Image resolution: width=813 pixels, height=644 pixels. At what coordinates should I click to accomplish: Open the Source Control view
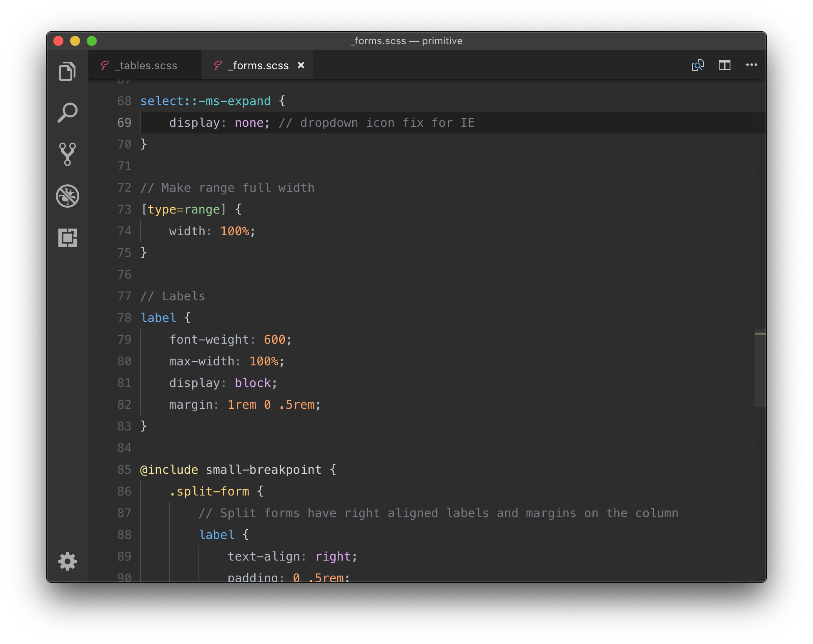coord(67,154)
